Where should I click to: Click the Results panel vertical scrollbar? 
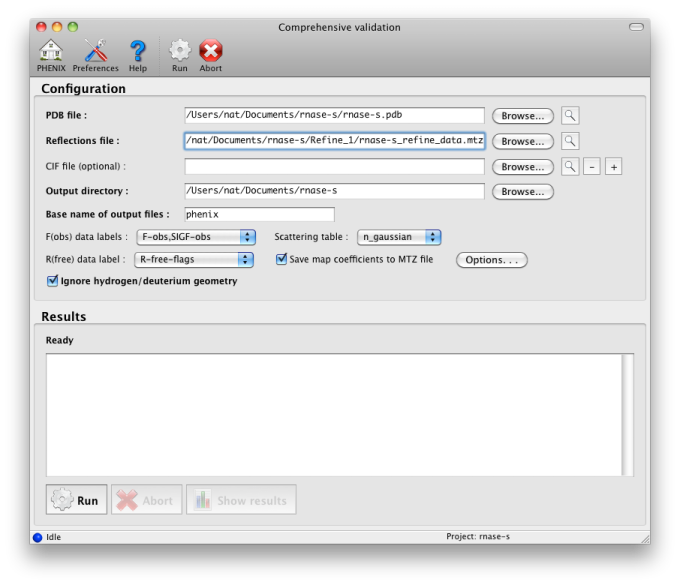point(627,414)
